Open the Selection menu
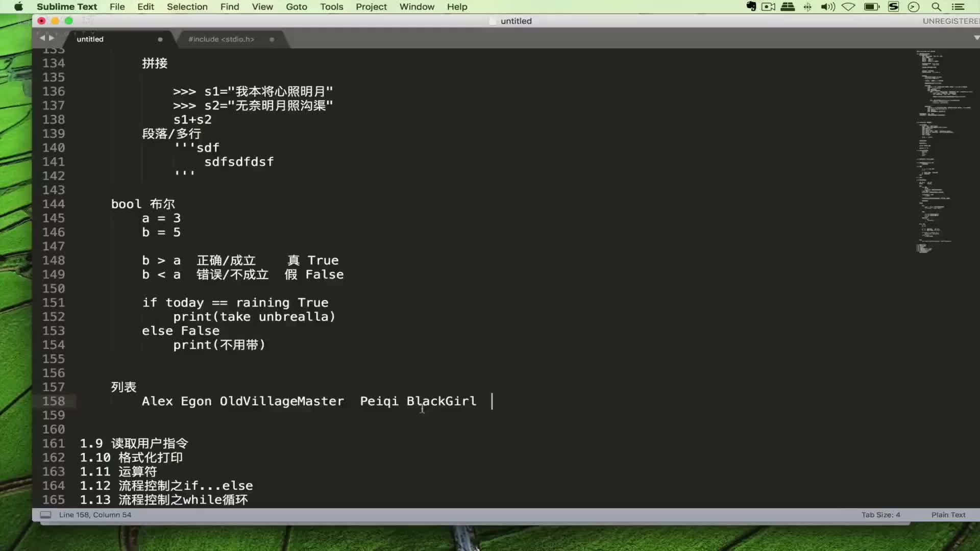The image size is (980, 551). 187,7
